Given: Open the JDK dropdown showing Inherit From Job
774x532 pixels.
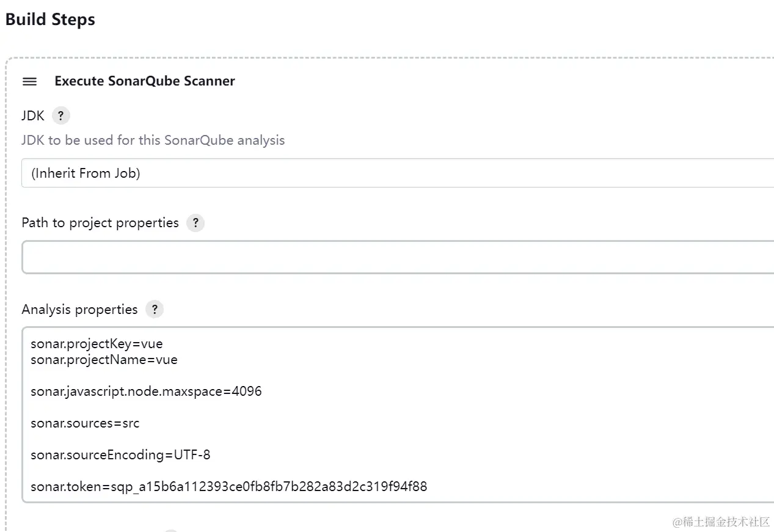Looking at the screenshot, I should click(x=397, y=173).
